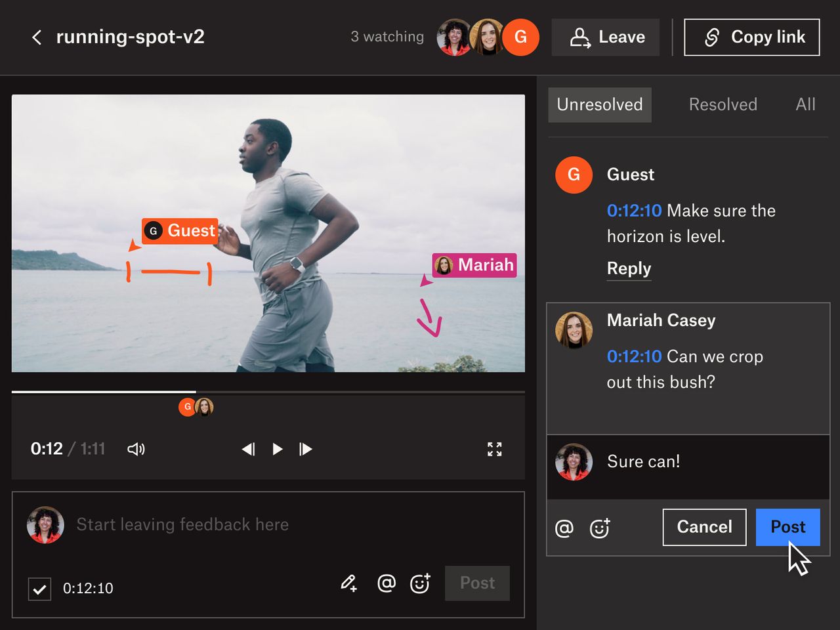The image size is (840, 630).
Task: Play the video
Action: (277, 449)
